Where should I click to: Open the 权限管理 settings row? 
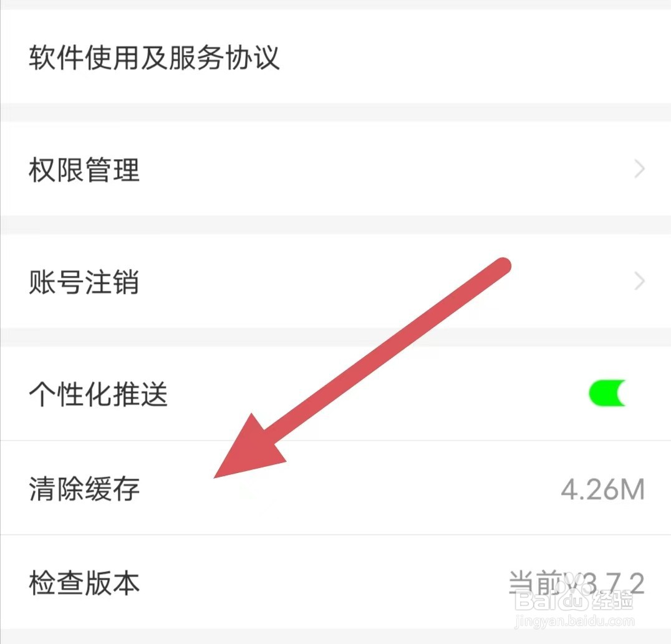point(335,169)
